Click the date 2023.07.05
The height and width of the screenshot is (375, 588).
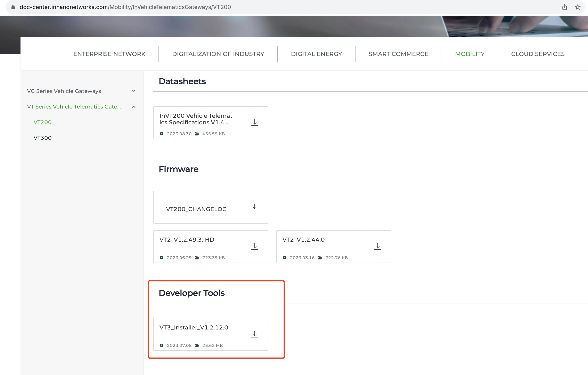[x=179, y=345]
